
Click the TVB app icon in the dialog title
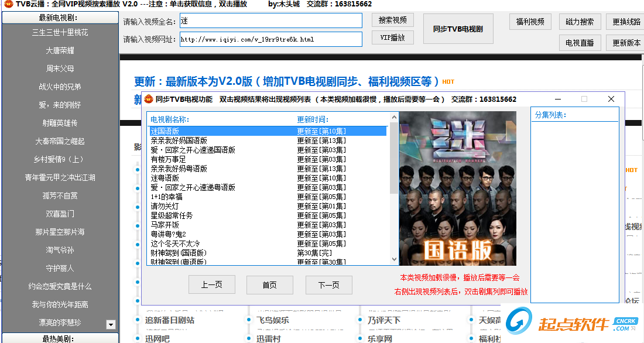pyautogui.click(x=149, y=99)
